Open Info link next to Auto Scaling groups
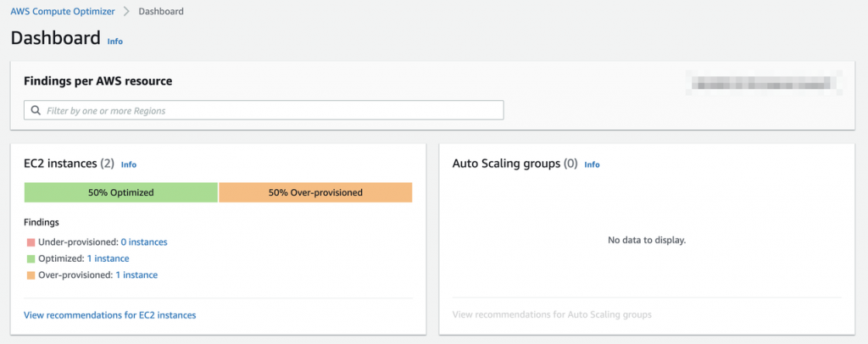Image resolution: width=868 pixels, height=344 pixels. click(592, 164)
